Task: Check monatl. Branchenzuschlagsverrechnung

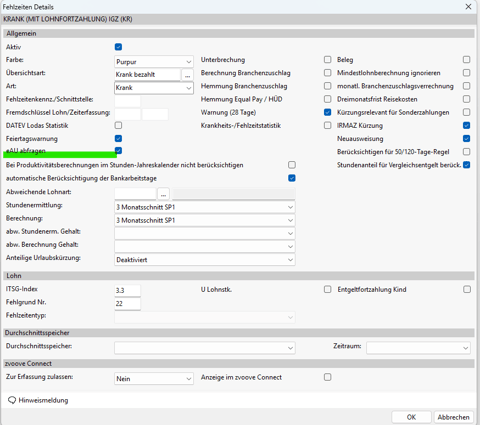Action: [x=467, y=86]
